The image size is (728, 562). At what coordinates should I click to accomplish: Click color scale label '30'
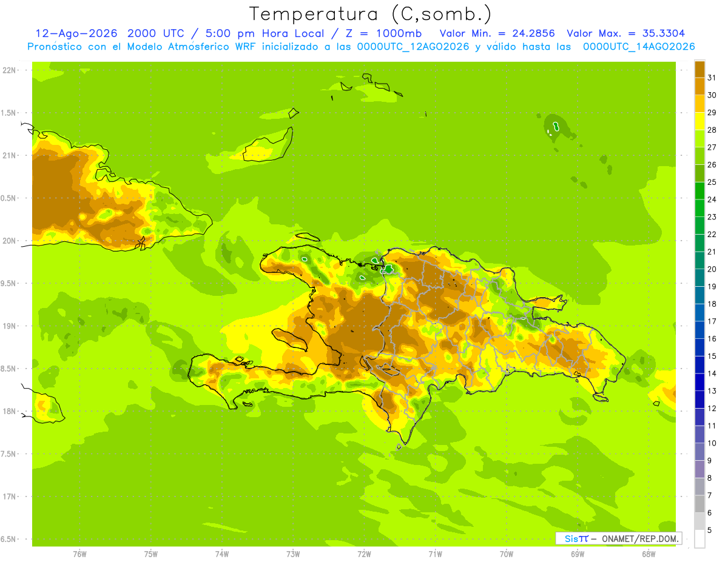click(712, 95)
